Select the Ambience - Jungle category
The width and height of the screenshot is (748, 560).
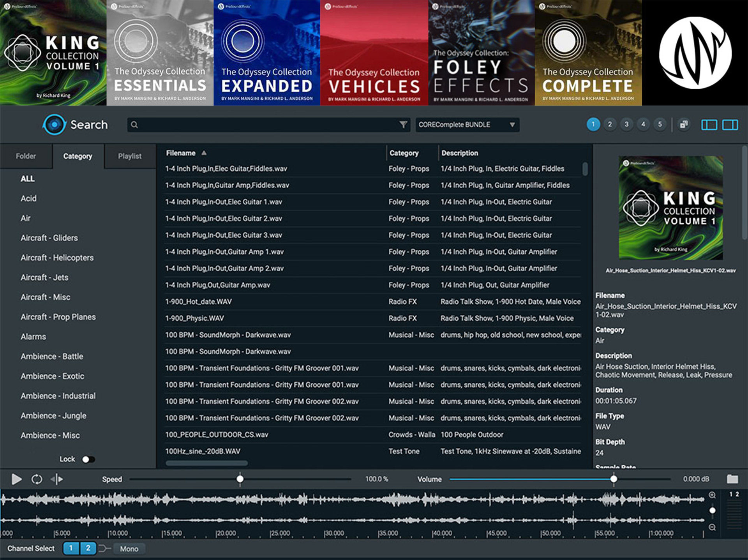54,415
